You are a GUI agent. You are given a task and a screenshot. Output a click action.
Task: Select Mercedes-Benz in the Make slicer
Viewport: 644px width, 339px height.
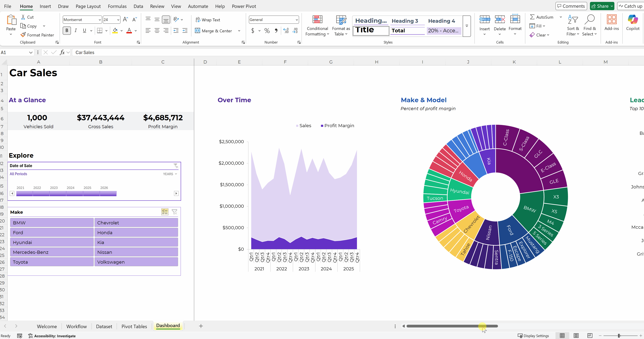click(52, 252)
